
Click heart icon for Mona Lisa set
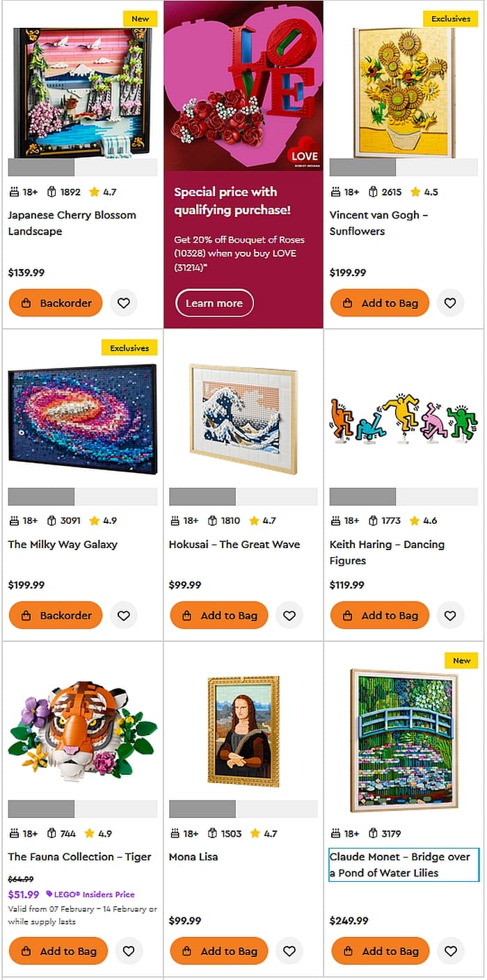click(289, 951)
